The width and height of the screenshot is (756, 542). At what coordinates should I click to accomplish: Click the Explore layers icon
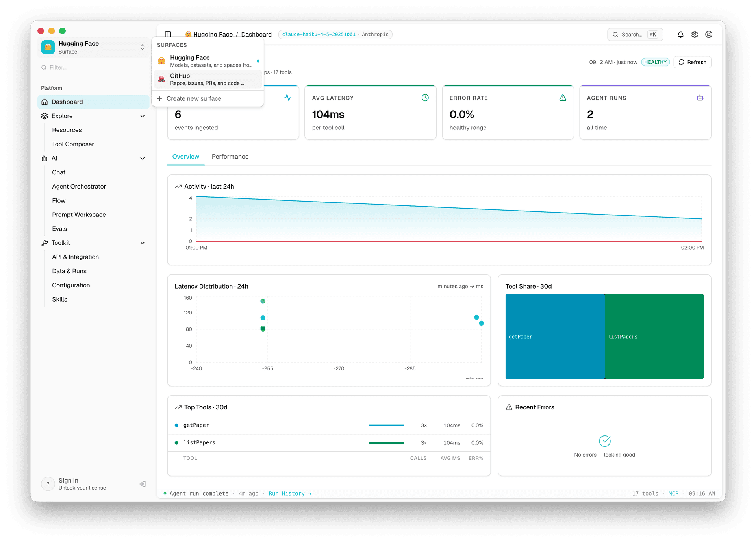pyautogui.click(x=44, y=116)
